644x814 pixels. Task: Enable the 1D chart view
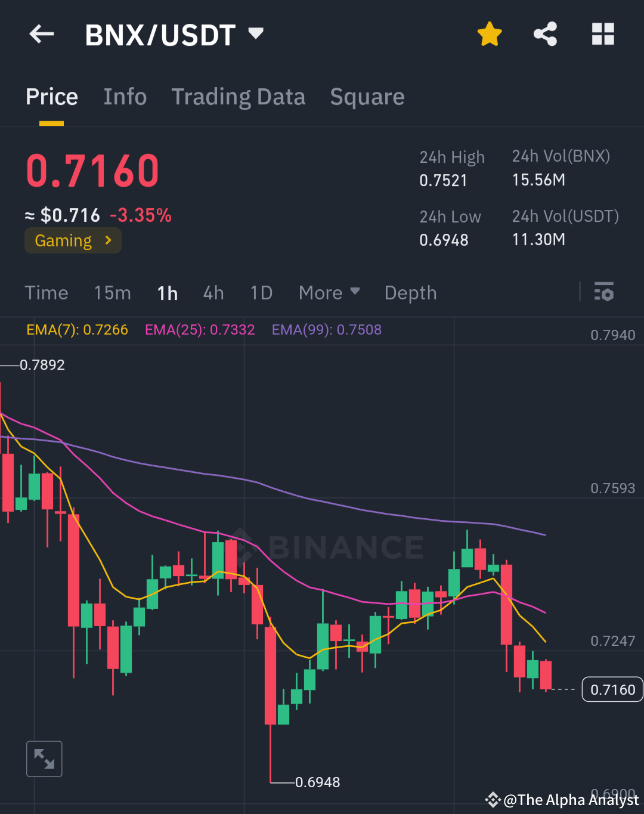(x=261, y=293)
